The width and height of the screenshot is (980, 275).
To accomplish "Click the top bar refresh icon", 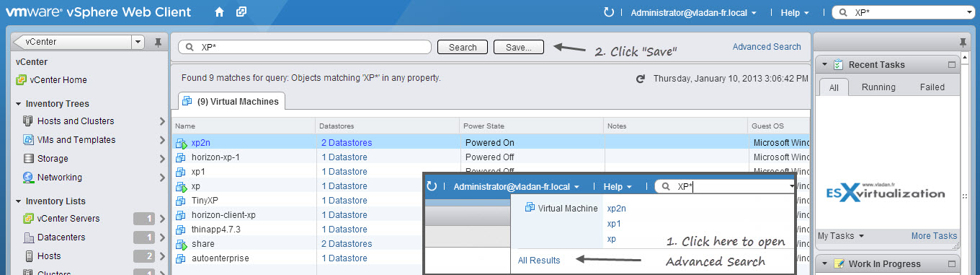I will pos(609,12).
